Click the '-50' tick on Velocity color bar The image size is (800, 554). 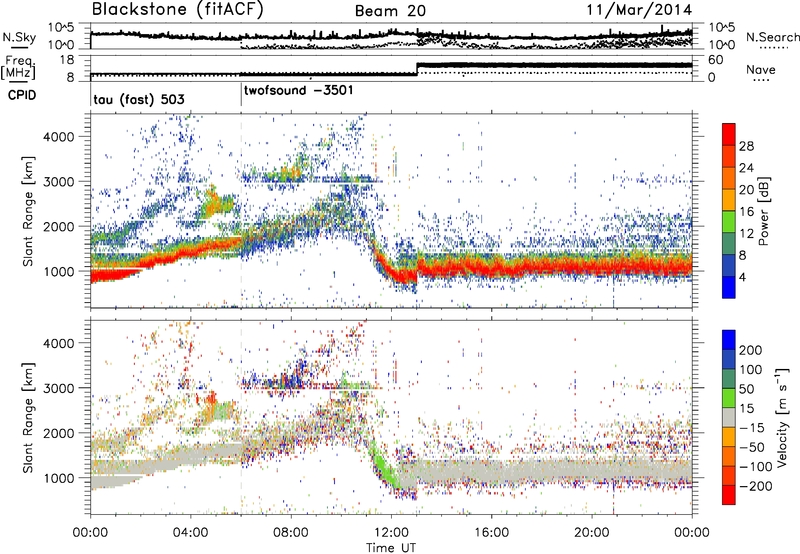click(x=752, y=447)
